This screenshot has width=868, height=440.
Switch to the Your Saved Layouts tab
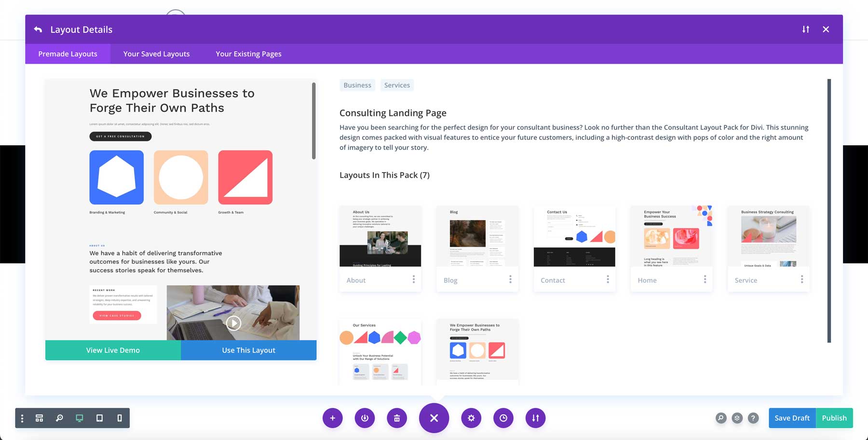pos(156,53)
